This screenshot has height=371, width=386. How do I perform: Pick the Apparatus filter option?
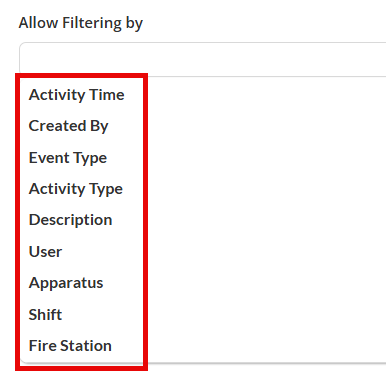[x=66, y=283]
